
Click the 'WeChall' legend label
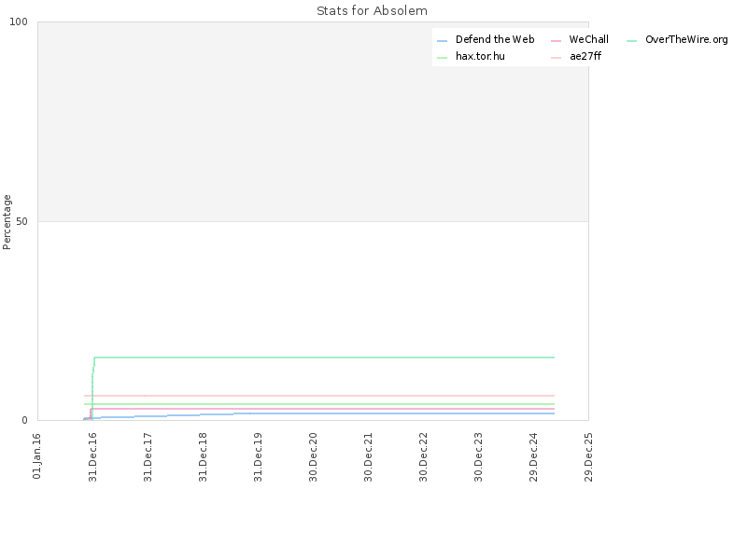coord(589,39)
